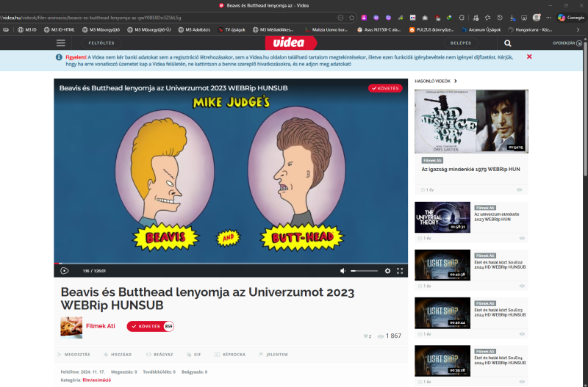Open the Light Shop S01E02 video title
Viewport: 588px width, 387px height.
click(x=500, y=264)
